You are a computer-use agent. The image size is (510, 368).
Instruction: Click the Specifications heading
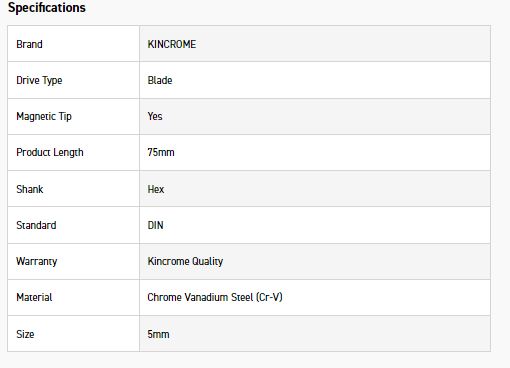(x=47, y=7)
